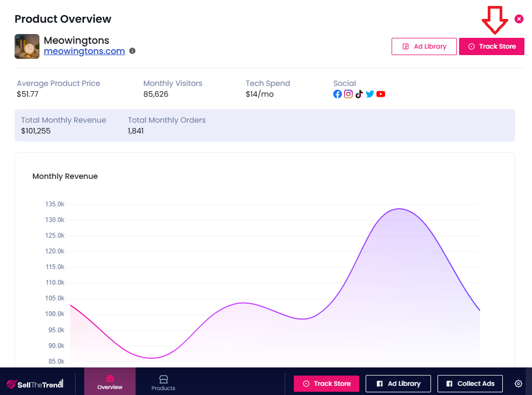
Task: Open the Instagram social icon
Action: coord(348,94)
